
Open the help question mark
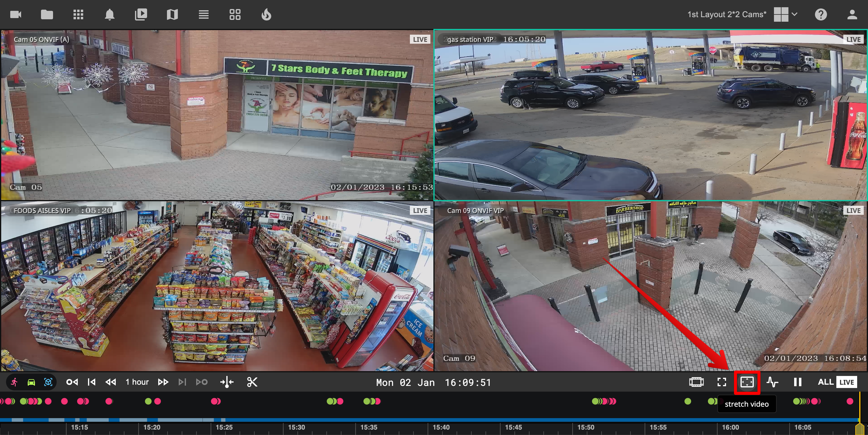pos(821,14)
